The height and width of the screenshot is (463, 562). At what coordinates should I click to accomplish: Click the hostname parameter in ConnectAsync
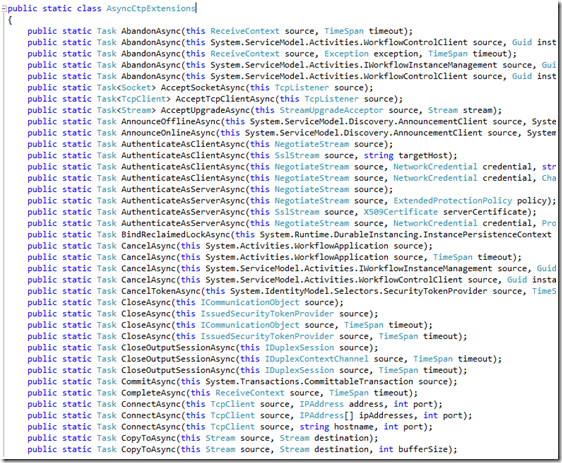pos(354,427)
